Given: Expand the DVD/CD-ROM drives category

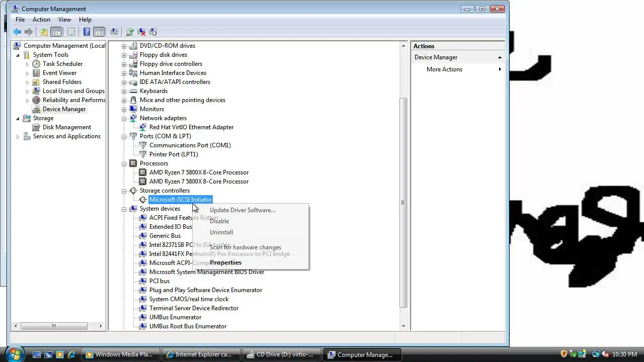Looking at the screenshot, I should click(x=124, y=46).
